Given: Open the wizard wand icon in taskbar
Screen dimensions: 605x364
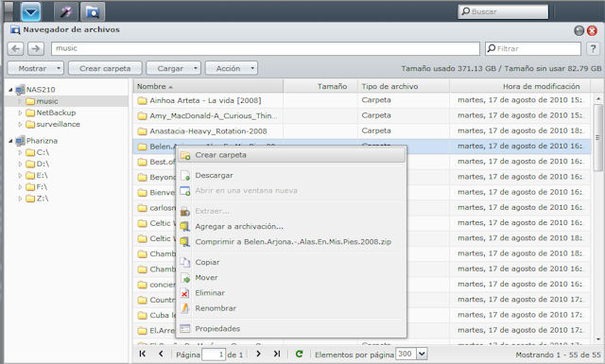Looking at the screenshot, I should click(x=66, y=11).
